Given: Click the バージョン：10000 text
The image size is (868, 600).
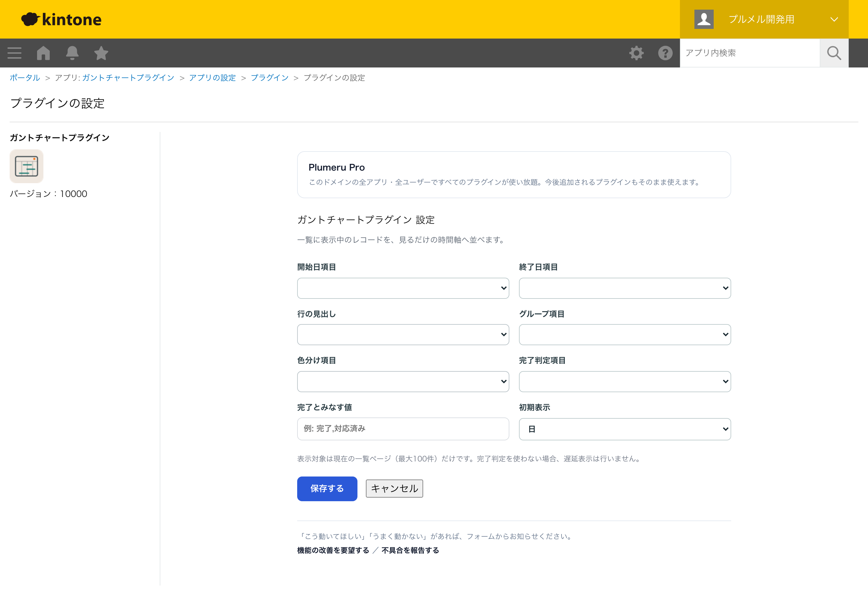Looking at the screenshot, I should point(49,194).
